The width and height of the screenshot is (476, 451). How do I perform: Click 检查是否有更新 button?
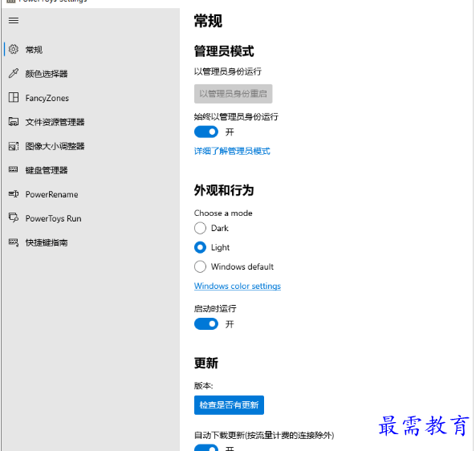tap(230, 405)
